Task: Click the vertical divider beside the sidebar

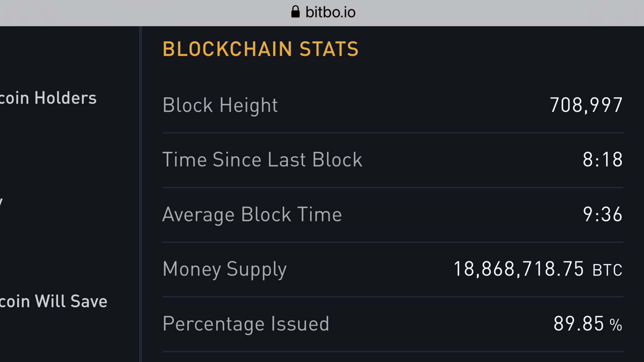Action: click(140, 194)
